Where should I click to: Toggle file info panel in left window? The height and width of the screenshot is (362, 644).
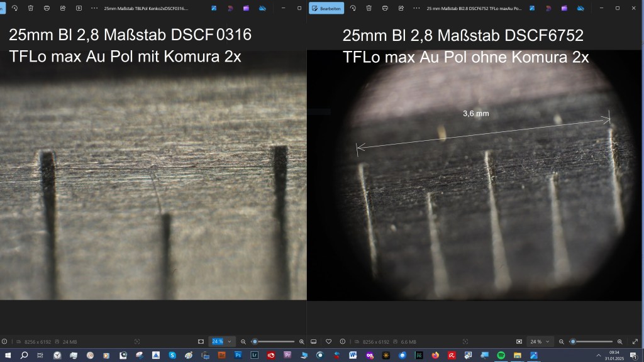(x=4, y=341)
